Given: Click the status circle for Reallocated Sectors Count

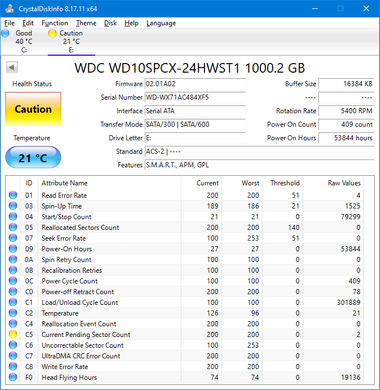Looking at the screenshot, I should [x=13, y=227].
